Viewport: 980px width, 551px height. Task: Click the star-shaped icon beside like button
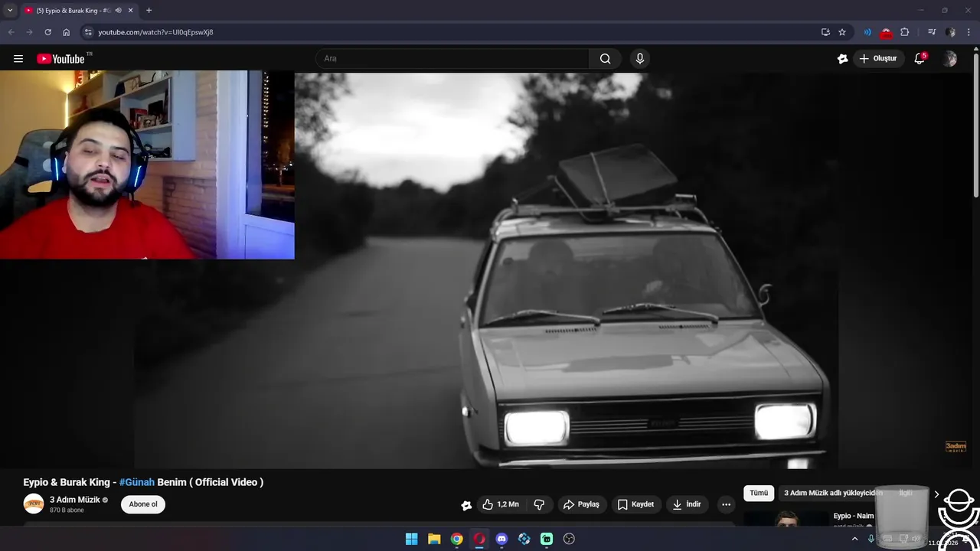(466, 505)
